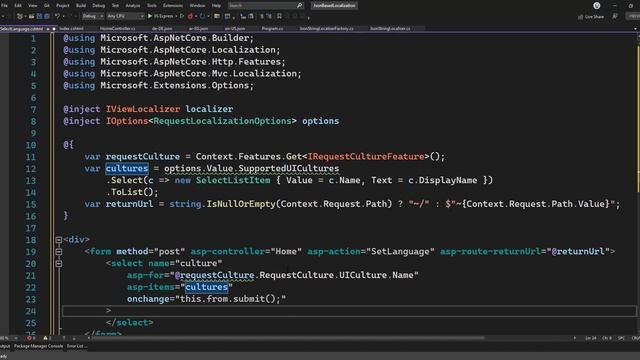Click the Undo icon in toolbar
Image resolution: width=640 pixels, height=360 pixels.
coord(58,16)
